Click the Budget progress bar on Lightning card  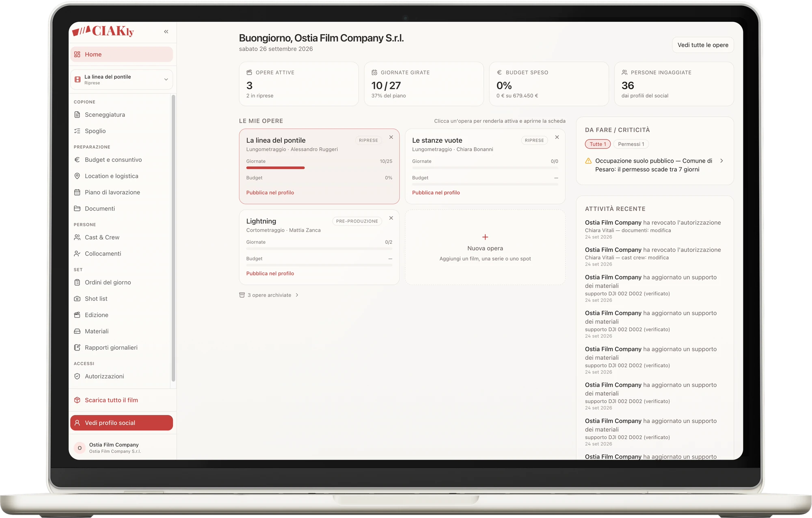tap(319, 265)
